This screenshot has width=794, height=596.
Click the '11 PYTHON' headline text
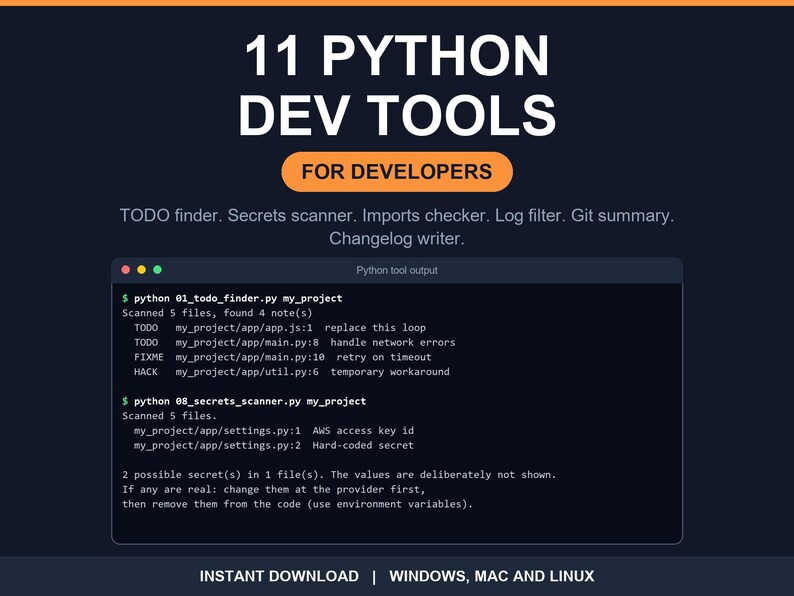[x=397, y=56]
